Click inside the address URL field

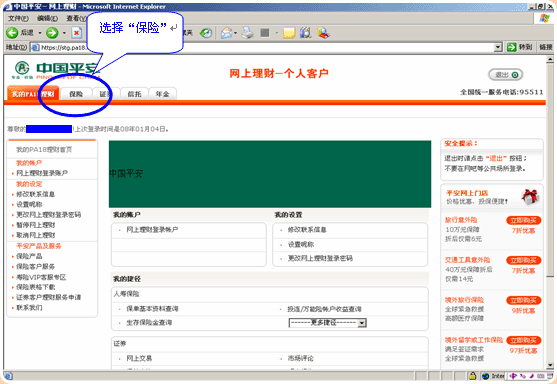point(266,47)
